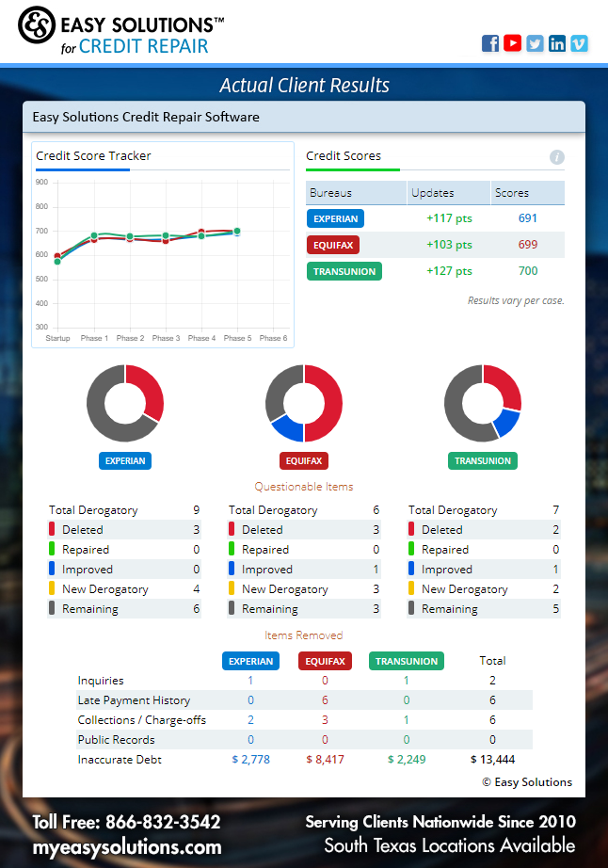
Task: Click the Equifax badge under donut chart
Action: tap(304, 460)
